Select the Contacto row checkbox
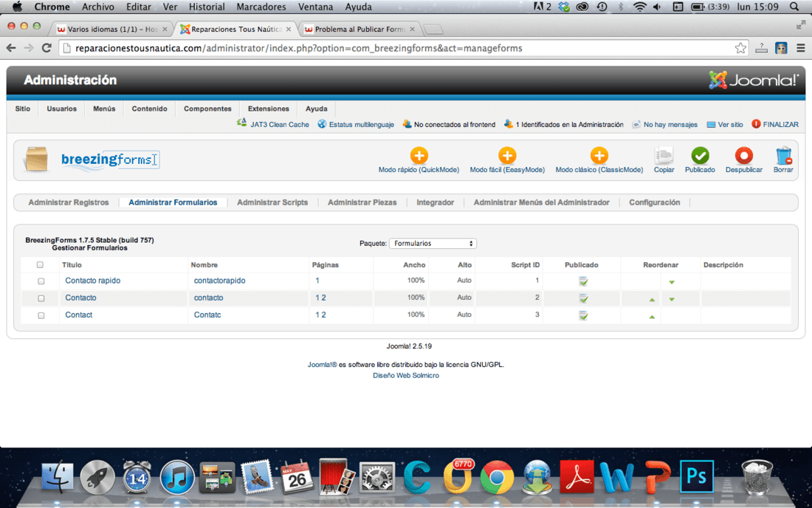812x508 pixels. coord(41,298)
